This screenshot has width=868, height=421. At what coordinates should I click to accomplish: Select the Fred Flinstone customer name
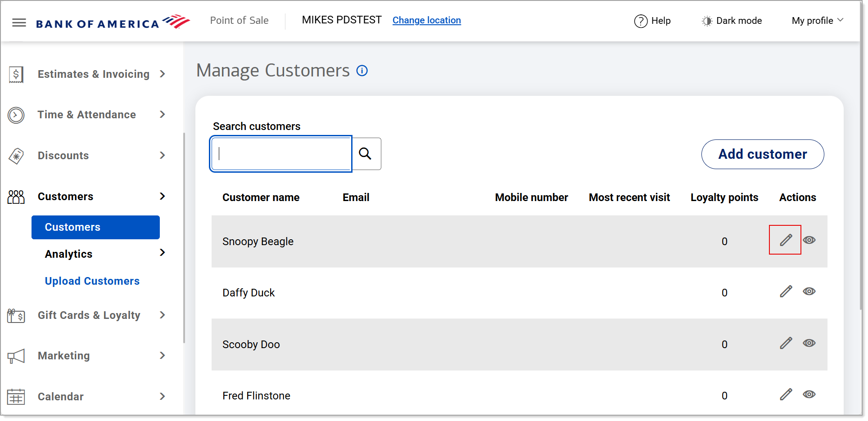(x=256, y=396)
